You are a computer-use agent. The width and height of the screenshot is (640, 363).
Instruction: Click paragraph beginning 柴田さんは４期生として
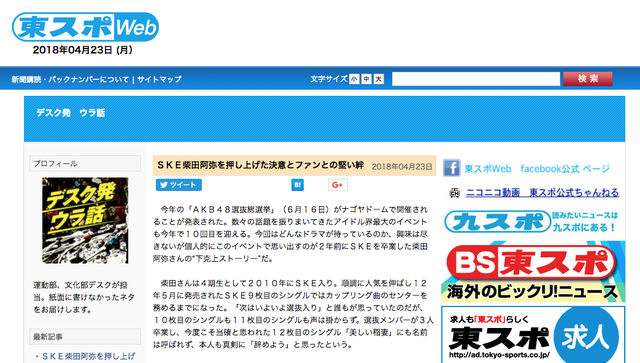click(293, 314)
